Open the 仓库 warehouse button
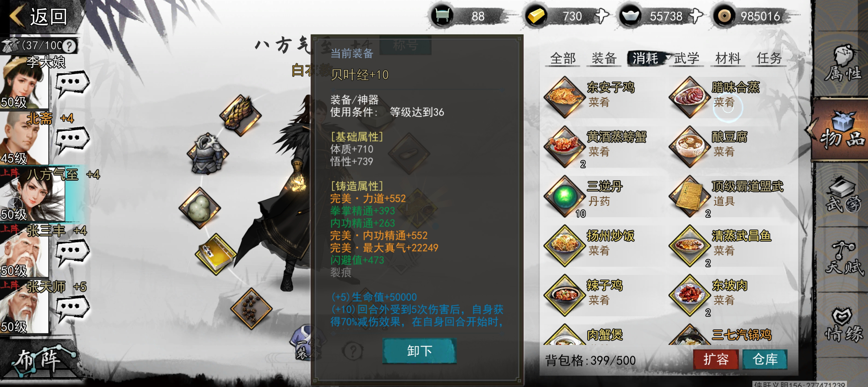Image resolution: width=868 pixels, height=387 pixels. point(765,359)
